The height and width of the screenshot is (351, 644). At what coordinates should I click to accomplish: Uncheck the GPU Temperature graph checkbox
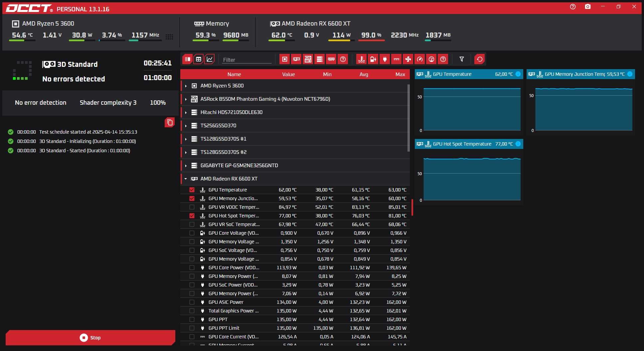192,190
